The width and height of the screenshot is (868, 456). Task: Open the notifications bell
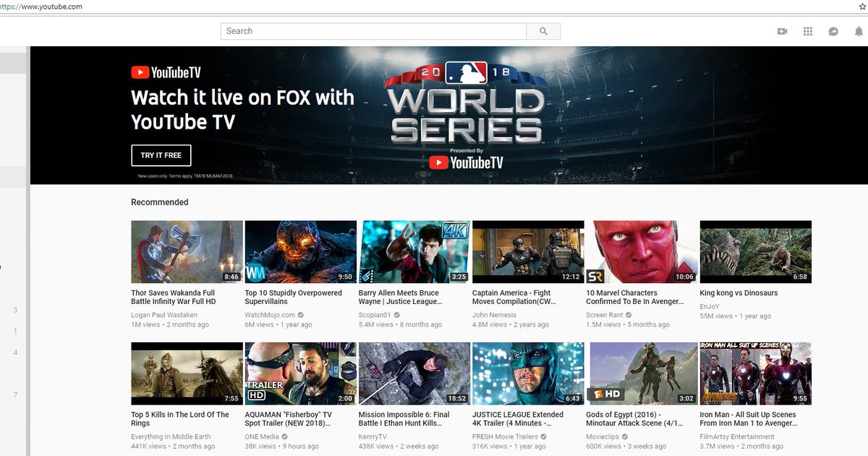click(x=859, y=32)
